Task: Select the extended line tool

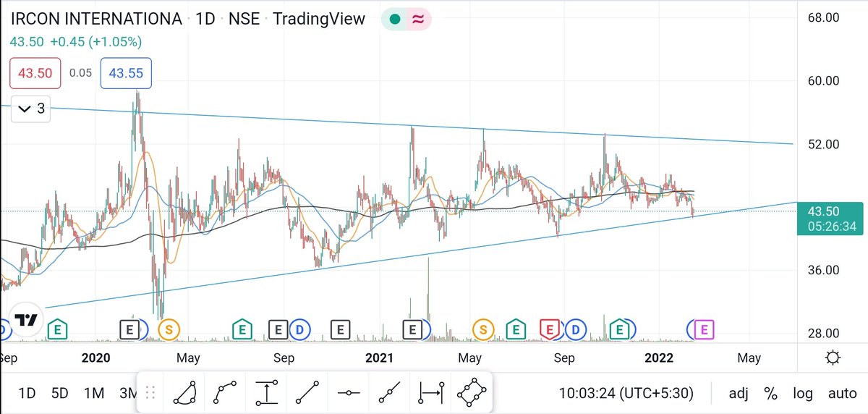Action: click(390, 394)
